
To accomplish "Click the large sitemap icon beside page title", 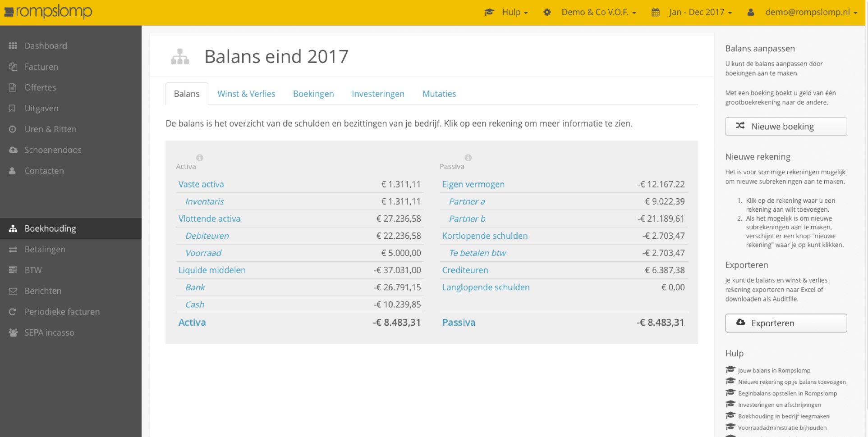I will click(x=180, y=57).
